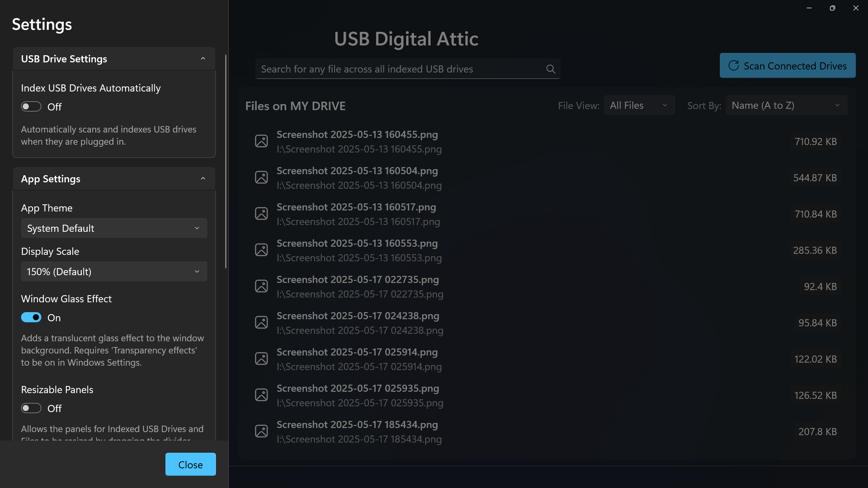
Task: Click the refresh icon on Scan Connected Drives
Action: click(734, 65)
